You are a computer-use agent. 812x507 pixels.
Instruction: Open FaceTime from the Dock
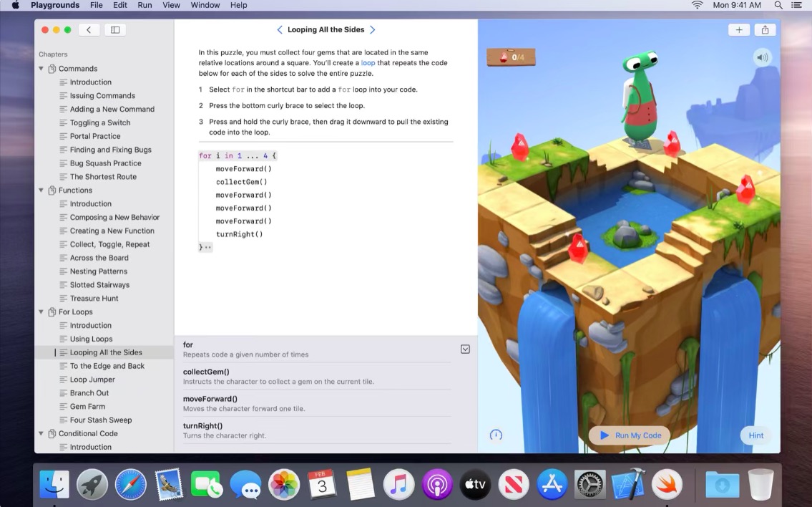tap(207, 484)
